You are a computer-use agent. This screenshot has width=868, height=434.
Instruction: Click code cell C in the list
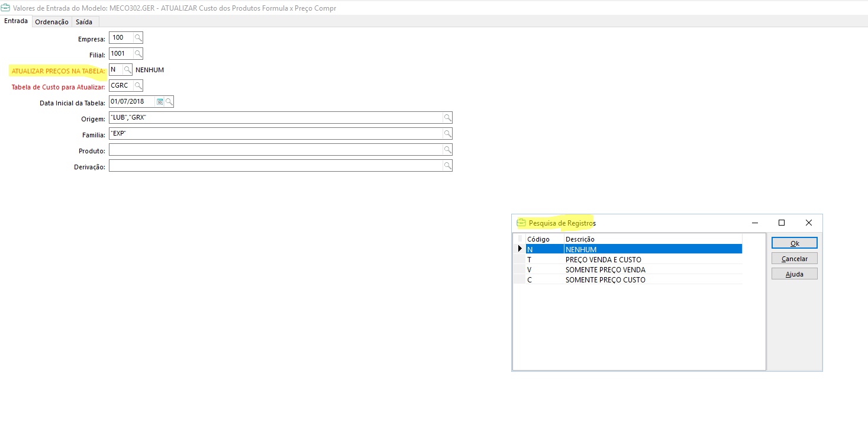point(544,279)
